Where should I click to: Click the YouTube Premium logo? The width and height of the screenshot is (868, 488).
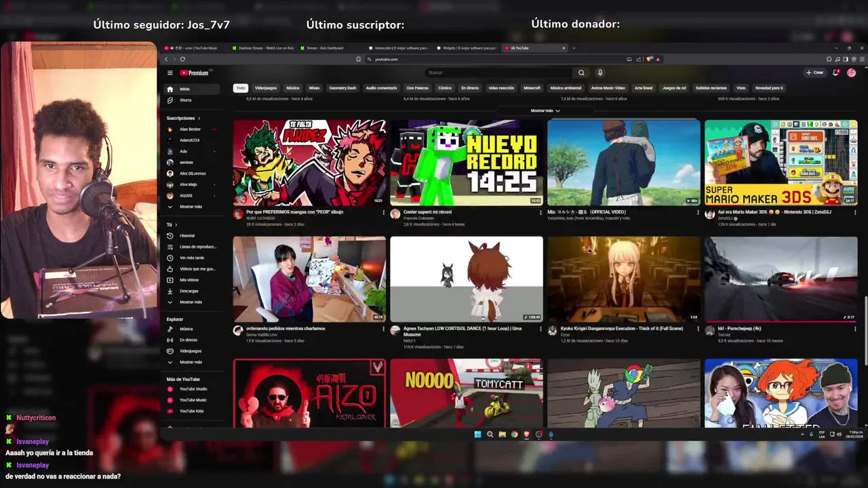[195, 73]
